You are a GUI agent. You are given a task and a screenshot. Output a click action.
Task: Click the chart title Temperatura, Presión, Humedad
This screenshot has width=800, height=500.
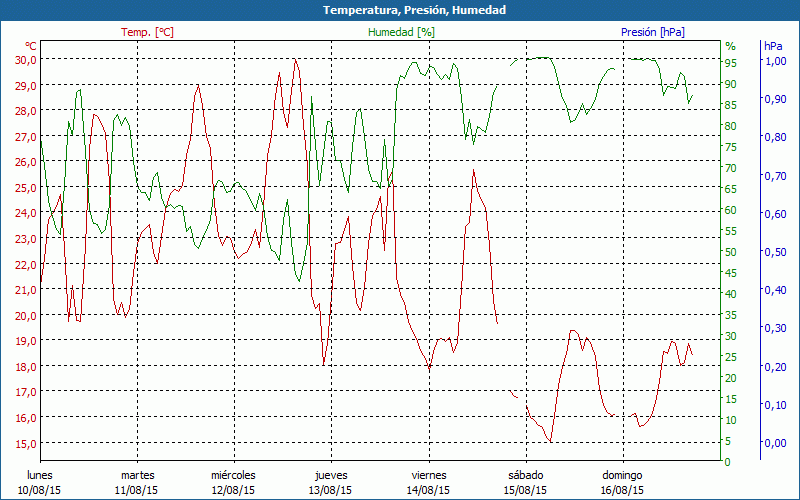click(x=400, y=10)
